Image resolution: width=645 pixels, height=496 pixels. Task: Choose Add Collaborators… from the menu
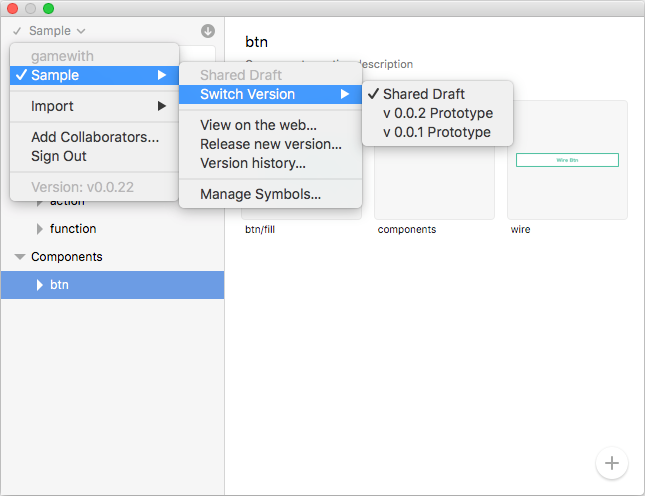click(94, 137)
